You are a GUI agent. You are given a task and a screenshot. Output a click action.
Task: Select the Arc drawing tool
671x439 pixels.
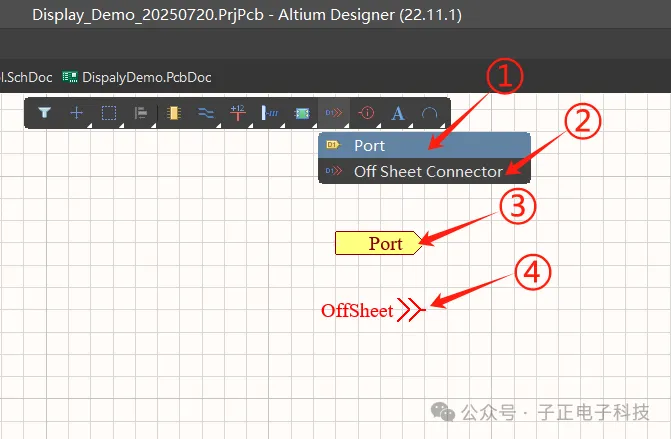pyautogui.click(x=430, y=113)
